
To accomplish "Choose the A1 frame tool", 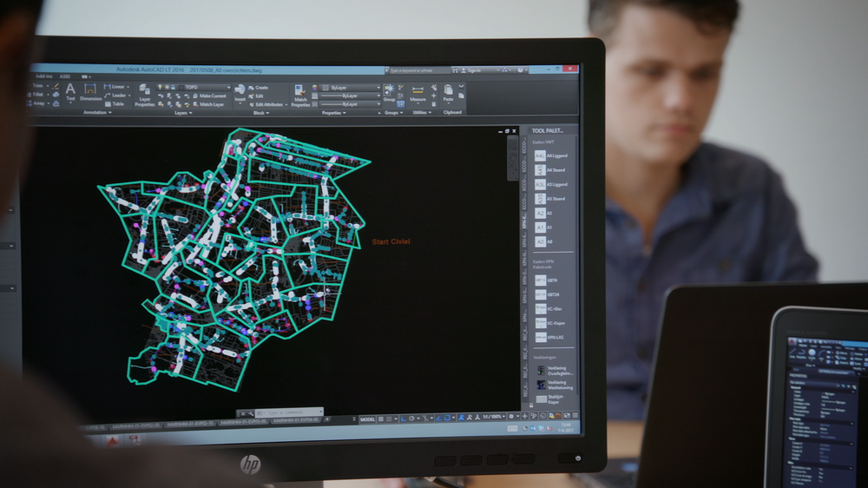I will point(543,228).
